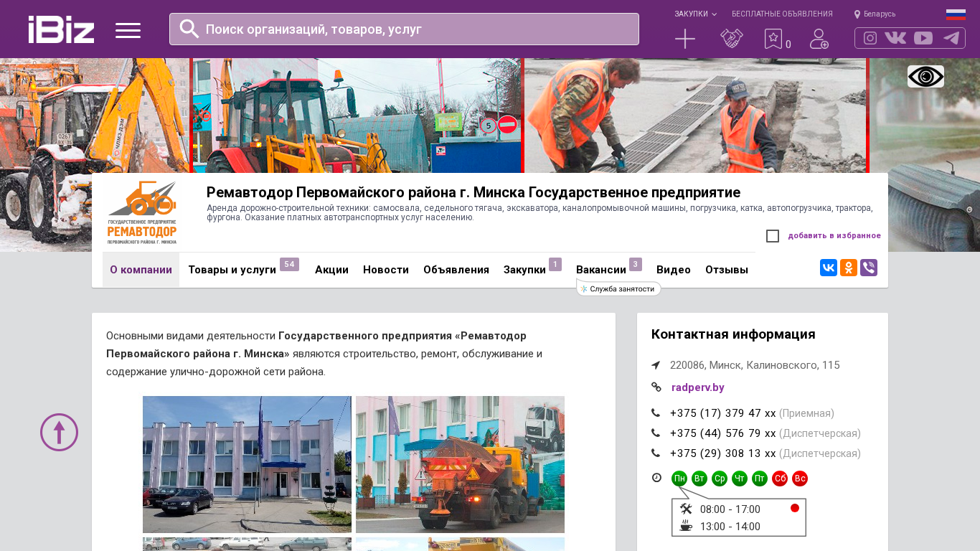Click the 08:00 - 17:00 working hours
Image resolution: width=980 pixels, height=551 pixels.
[730, 509]
